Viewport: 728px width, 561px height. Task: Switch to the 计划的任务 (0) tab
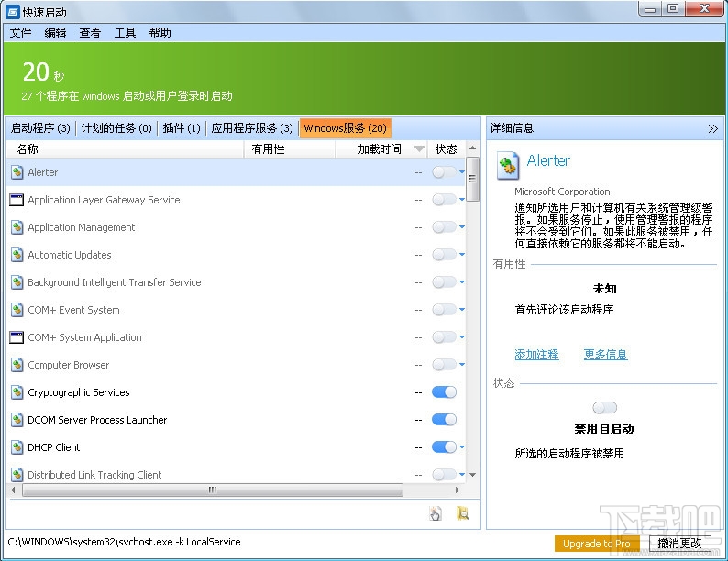click(x=116, y=128)
